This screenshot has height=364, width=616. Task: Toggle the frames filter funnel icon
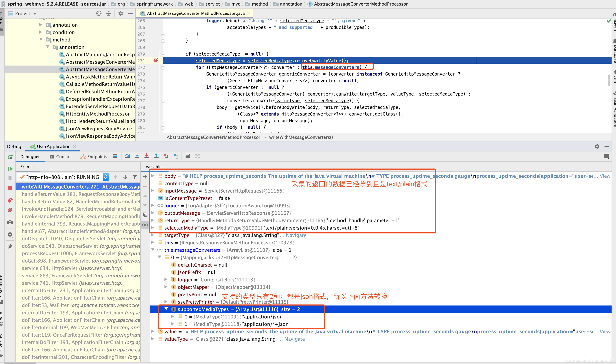135,177
